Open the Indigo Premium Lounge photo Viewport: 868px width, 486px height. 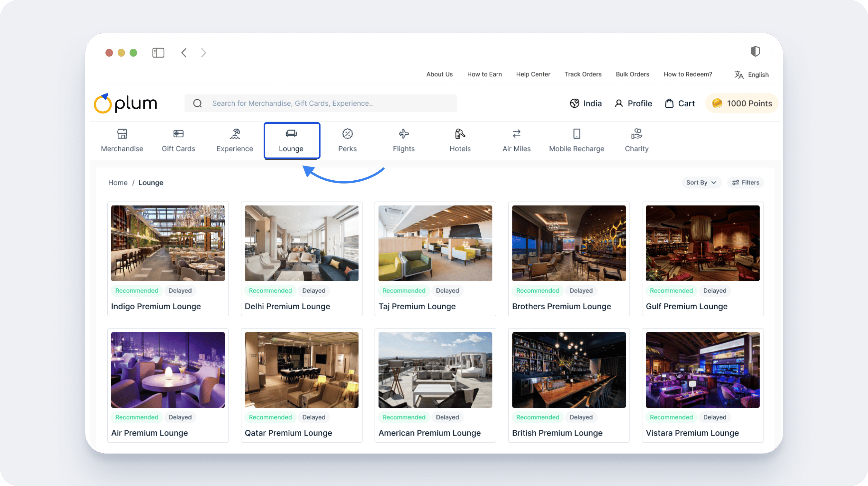point(168,244)
